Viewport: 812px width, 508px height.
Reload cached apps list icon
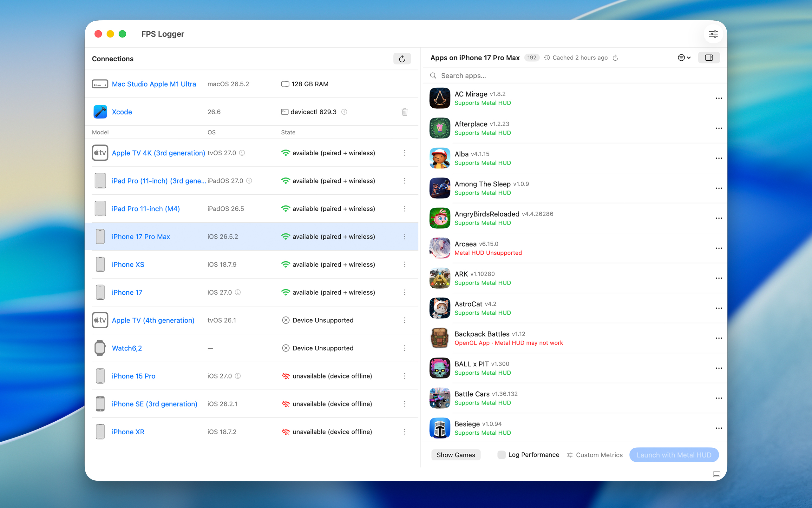(x=615, y=58)
